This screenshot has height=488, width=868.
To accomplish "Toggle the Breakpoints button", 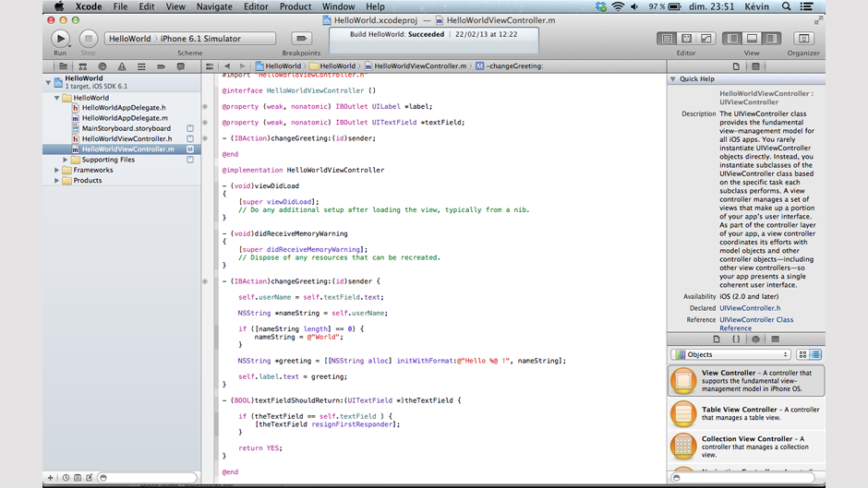I will pyautogui.click(x=301, y=38).
